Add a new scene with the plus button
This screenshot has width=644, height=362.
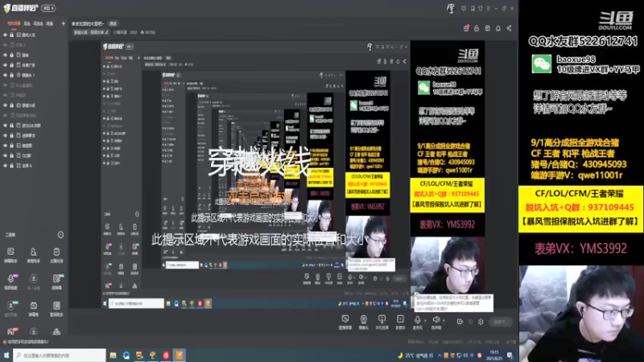[63, 23]
